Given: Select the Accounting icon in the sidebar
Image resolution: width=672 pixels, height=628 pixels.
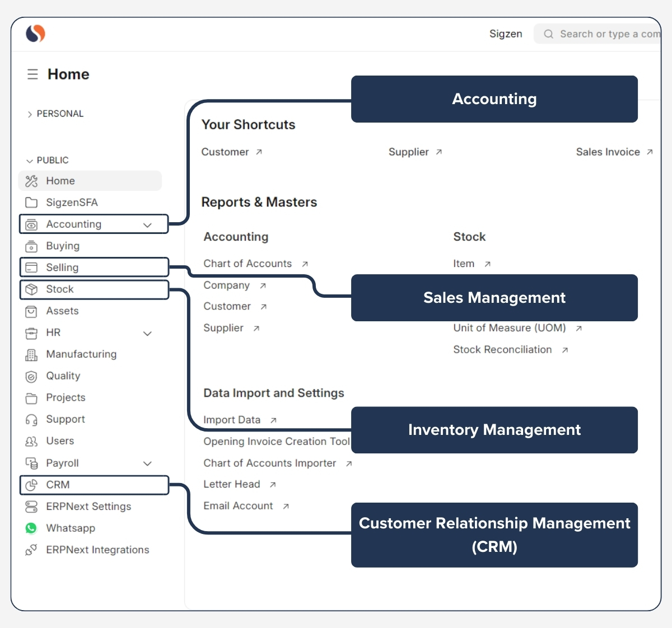Looking at the screenshot, I should click(31, 224).
